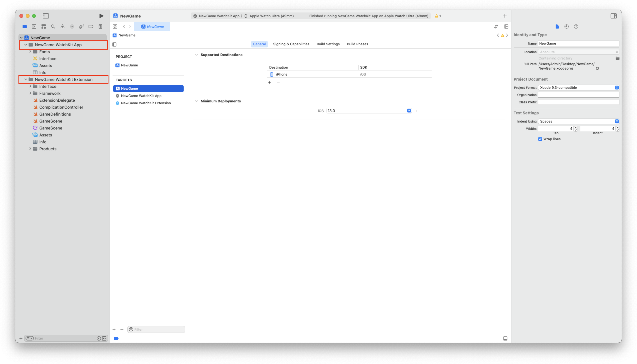Collapse the Supported Destinations section

coord(196,55)
